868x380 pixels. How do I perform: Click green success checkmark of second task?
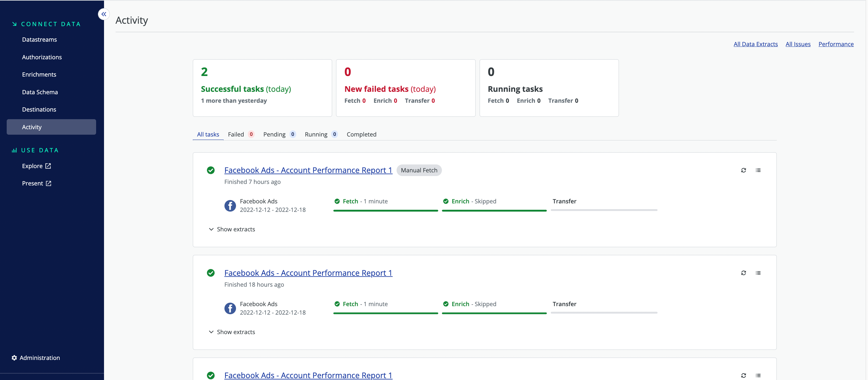[211, 273]
